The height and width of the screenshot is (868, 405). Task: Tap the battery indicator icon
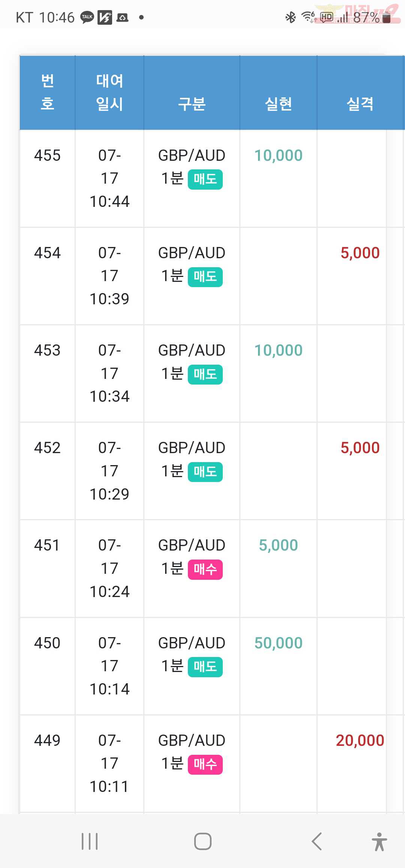click(x=387, y=17)
